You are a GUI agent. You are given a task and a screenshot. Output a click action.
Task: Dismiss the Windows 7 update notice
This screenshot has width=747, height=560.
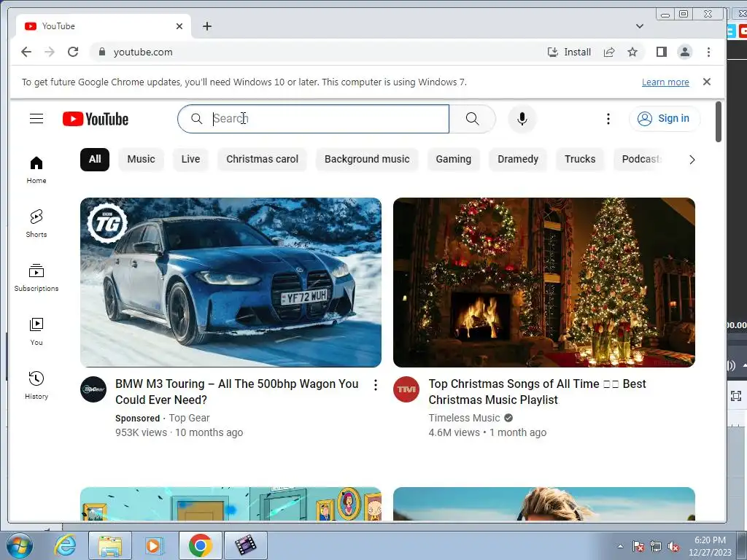(706, 82)
